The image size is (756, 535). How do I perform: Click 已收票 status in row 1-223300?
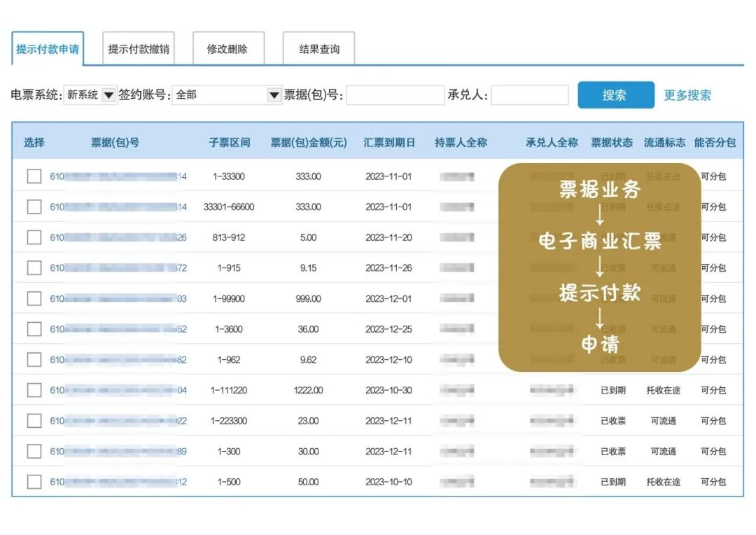(612, 421)
